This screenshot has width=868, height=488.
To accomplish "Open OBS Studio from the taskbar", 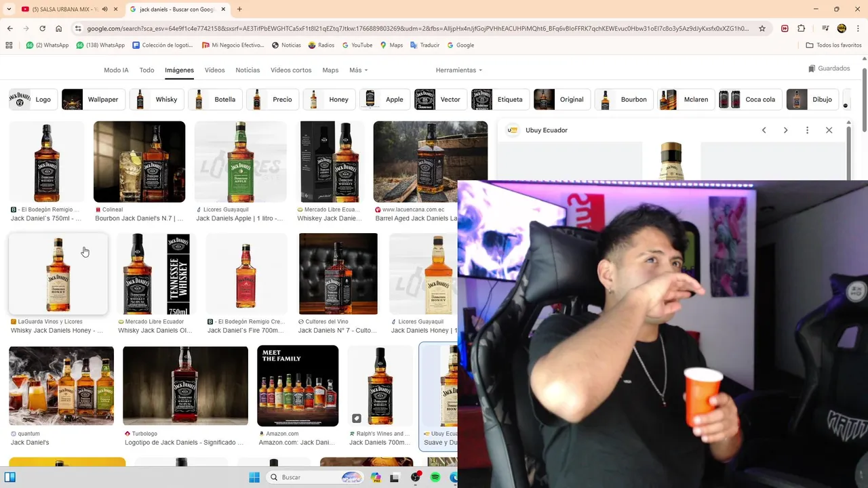I will (416, 477).
